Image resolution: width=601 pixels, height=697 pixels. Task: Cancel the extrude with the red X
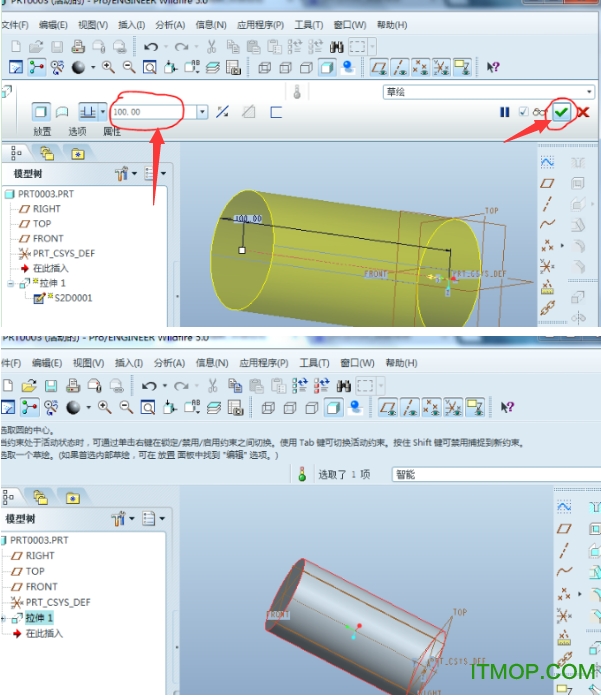pos(582,113)
